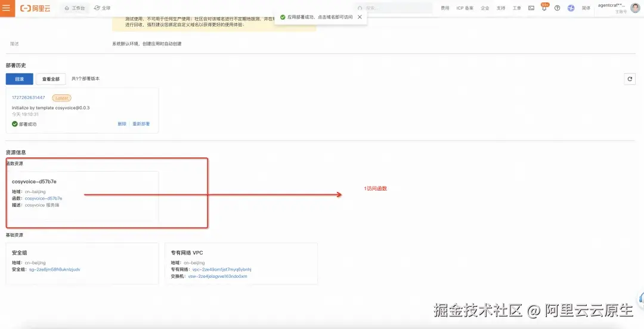Open the user avatar account menu
This screenshot has height=329, width=644.
[635, 8]
